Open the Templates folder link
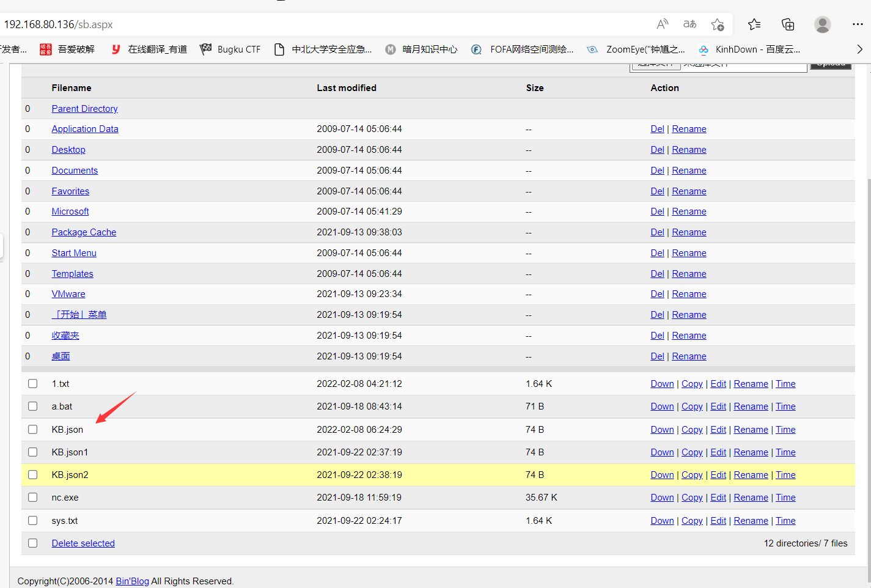This screenshot has width=871, height=588. click(x=72, y=274)
